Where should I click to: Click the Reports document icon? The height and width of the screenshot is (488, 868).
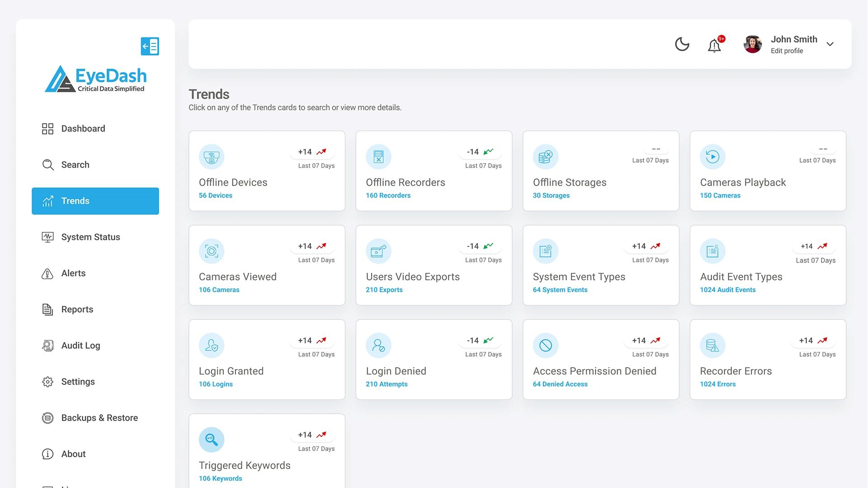pos(47,310)
